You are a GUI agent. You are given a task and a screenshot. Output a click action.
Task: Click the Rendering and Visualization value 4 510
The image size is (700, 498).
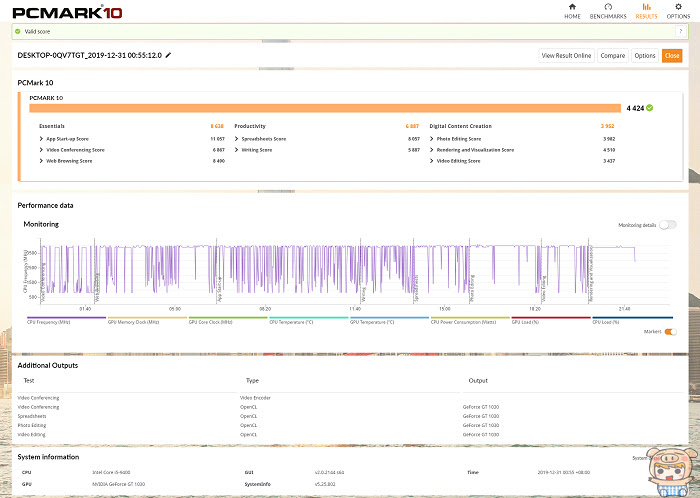(x=609, y=150)
